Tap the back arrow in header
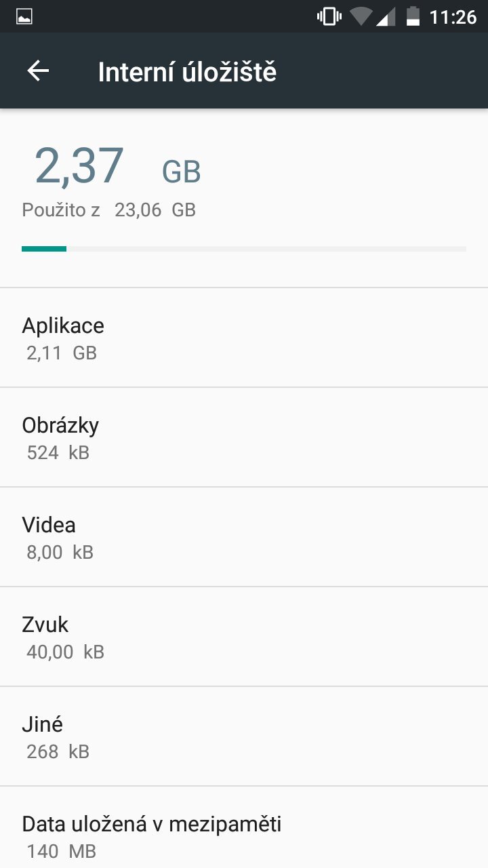This screenshot has height=868, width=488. tap(38, 71)
